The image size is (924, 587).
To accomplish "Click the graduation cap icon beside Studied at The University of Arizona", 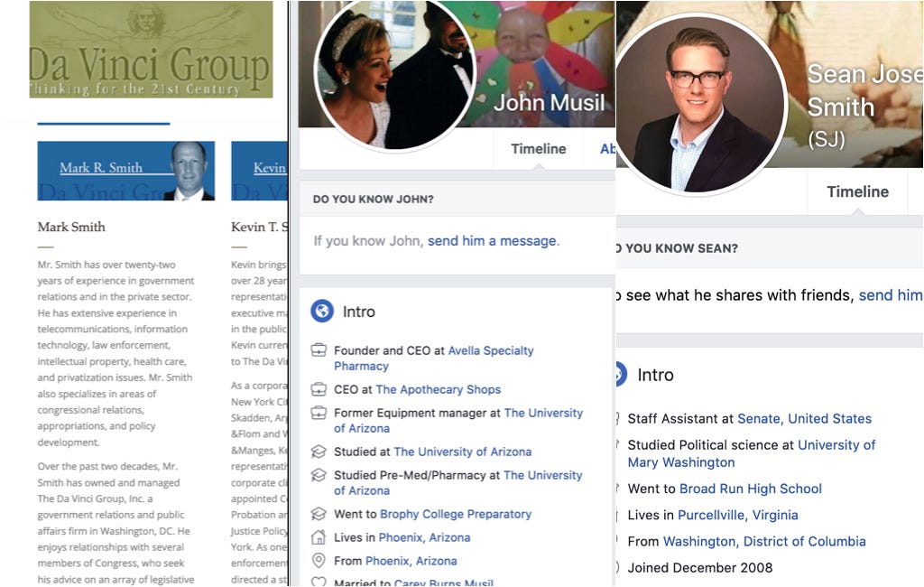I will click(x=319, y=452).
